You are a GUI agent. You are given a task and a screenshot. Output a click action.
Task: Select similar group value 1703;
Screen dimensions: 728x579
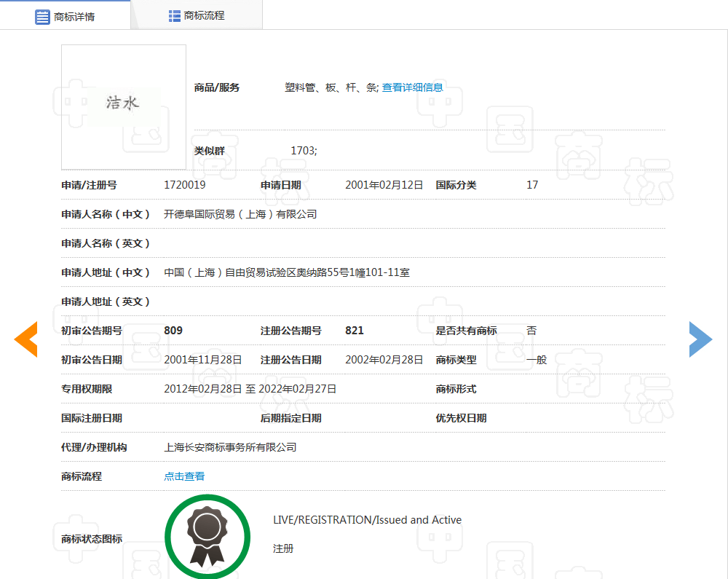pos(304,151)
